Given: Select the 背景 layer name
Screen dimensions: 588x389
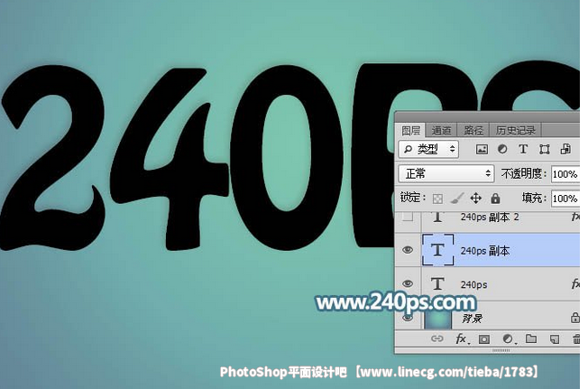Looking at the screenshot, I should point(472,319).
